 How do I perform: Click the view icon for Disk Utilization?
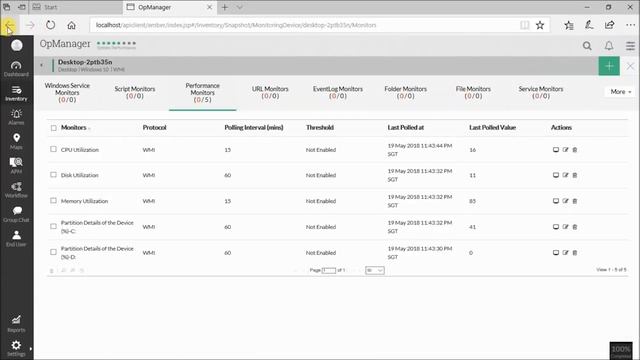point(556,175)
